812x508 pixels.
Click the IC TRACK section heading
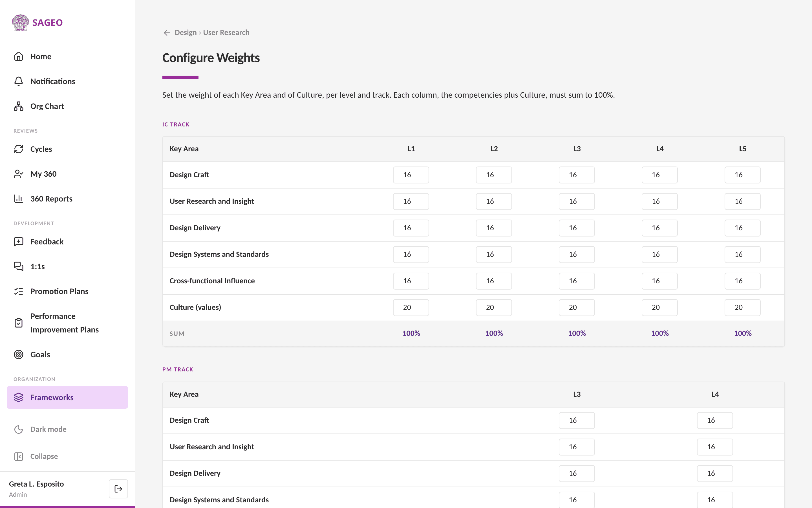(176, 124)
